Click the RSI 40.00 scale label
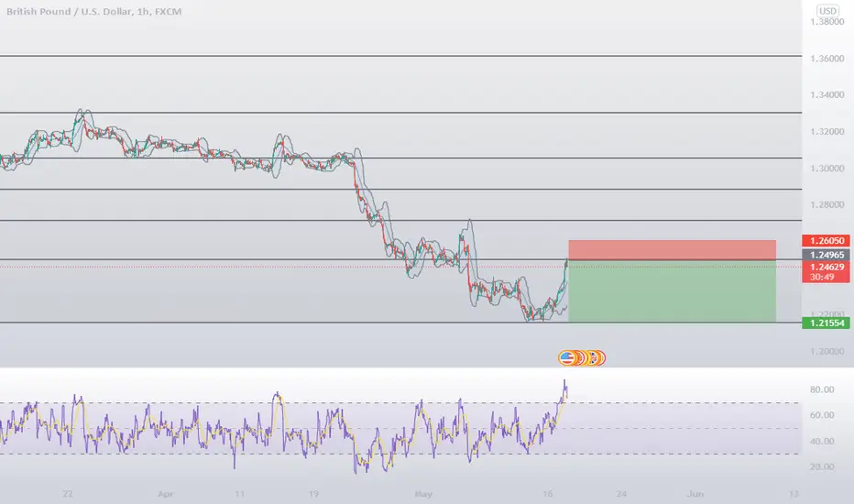The height and width of the screenshot is (504, 854). (822, 442)
